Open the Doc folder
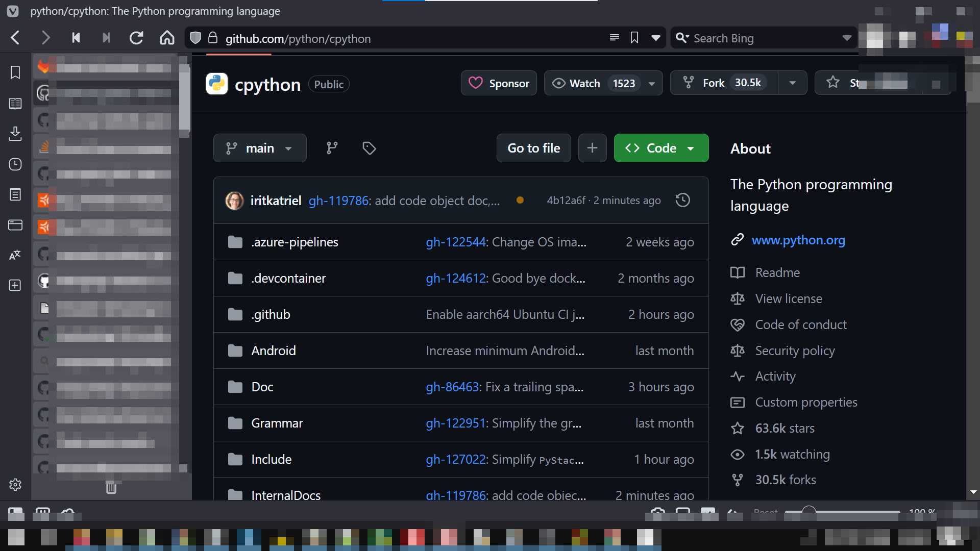980x551 pixels. 262,387
